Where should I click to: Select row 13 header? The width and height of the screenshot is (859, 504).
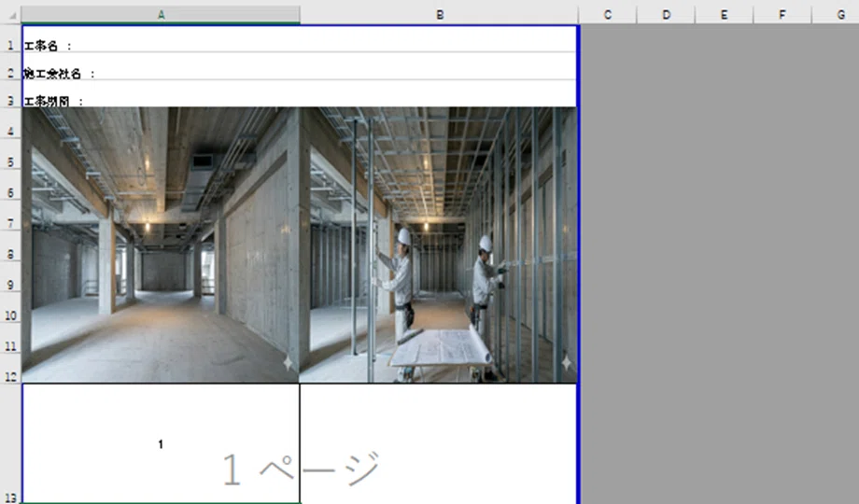point(10,443)
